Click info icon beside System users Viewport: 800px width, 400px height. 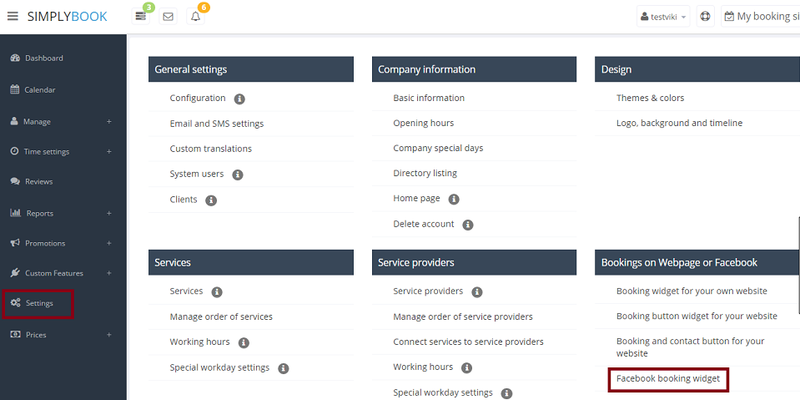237,174
